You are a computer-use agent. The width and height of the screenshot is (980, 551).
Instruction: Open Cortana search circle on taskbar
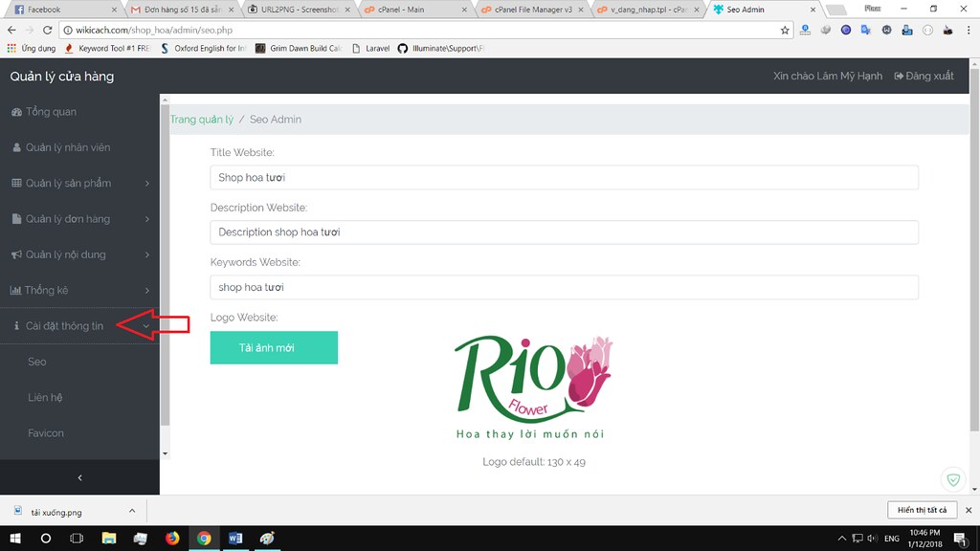pos(46,538)
